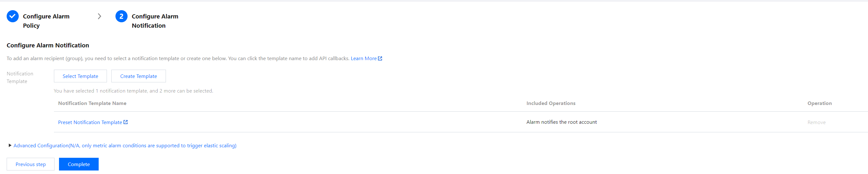Click "Alarm notifies the root account" cell
The image size is (868, 174).
click(x=561, y=122)
